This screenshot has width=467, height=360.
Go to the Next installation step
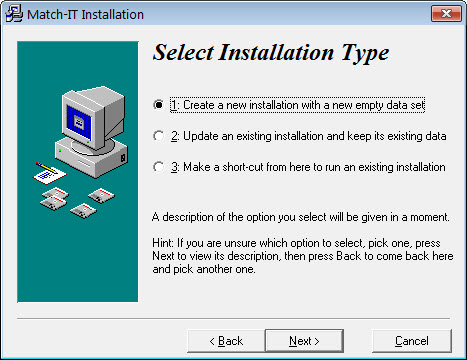click(x=304, y=341)
